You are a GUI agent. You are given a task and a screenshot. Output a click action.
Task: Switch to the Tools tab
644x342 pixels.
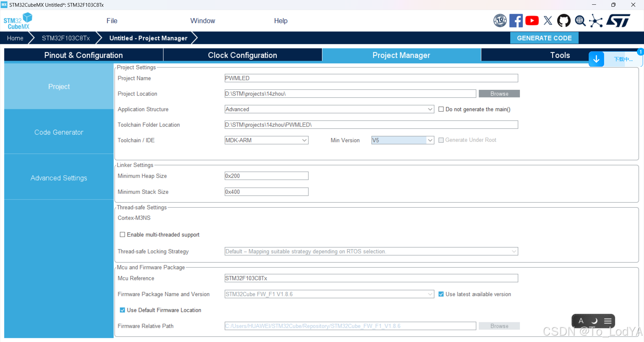(x=560, y=55)
